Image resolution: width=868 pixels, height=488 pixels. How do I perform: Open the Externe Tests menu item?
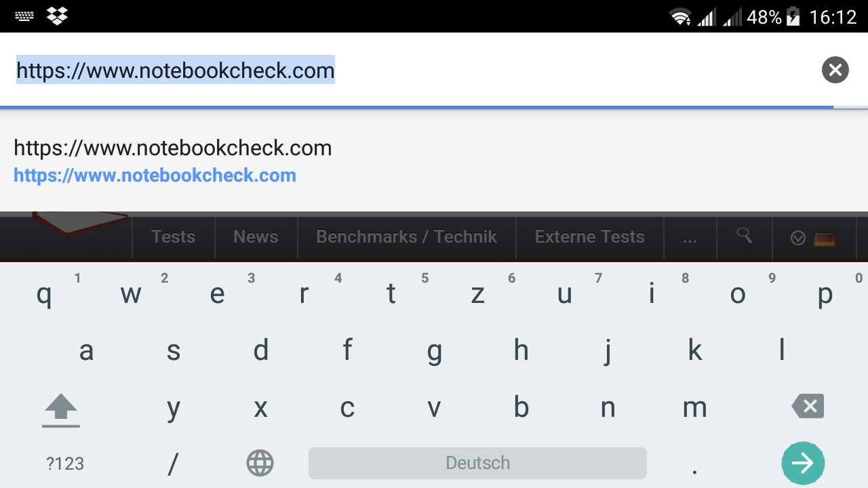tap(589, 237)
